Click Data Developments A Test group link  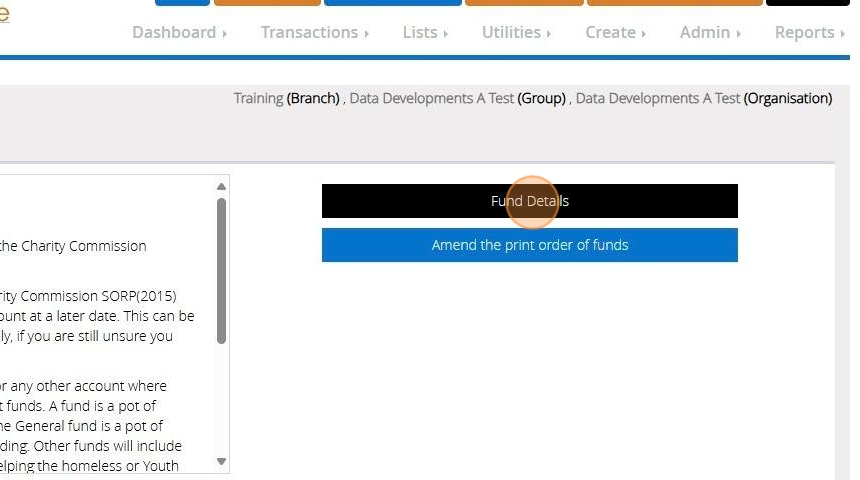coord(432,98)
